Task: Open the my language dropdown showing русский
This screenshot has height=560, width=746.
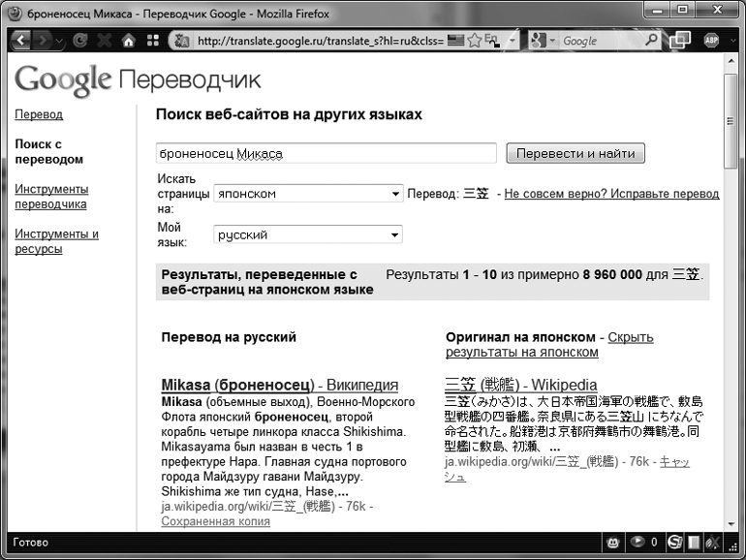Action: click(x=308, y=234)
